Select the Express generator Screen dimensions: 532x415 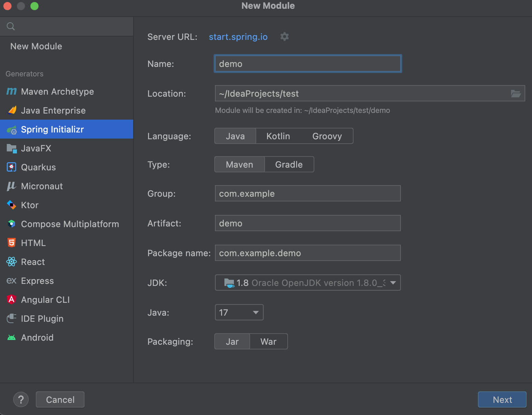tap(67, 281)
